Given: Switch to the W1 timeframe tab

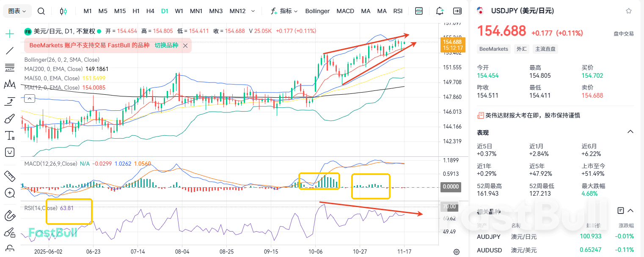Looking at the screenshot, I should click(179, 11).
